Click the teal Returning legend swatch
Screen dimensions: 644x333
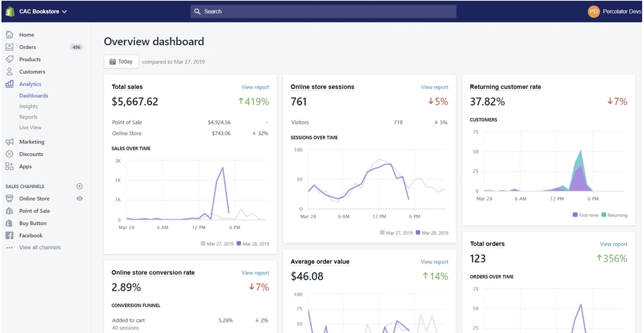(604, 215)
